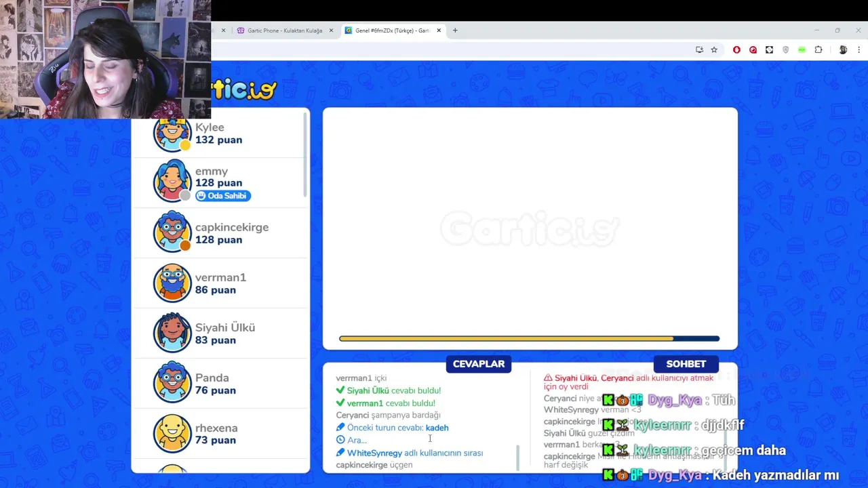Open the red Opera-style extension icon
The height and width of the screenshot is (488, 868).
[x=736, y=49]
